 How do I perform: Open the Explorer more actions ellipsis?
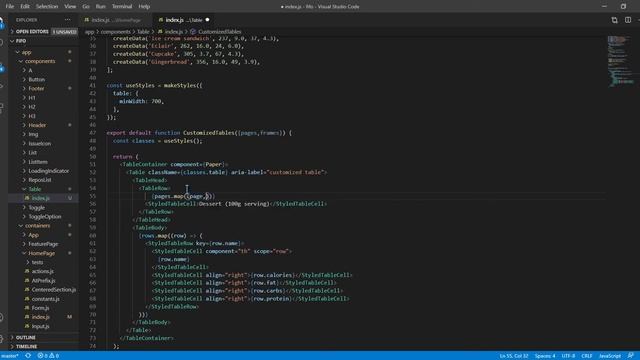click(67, 20)
